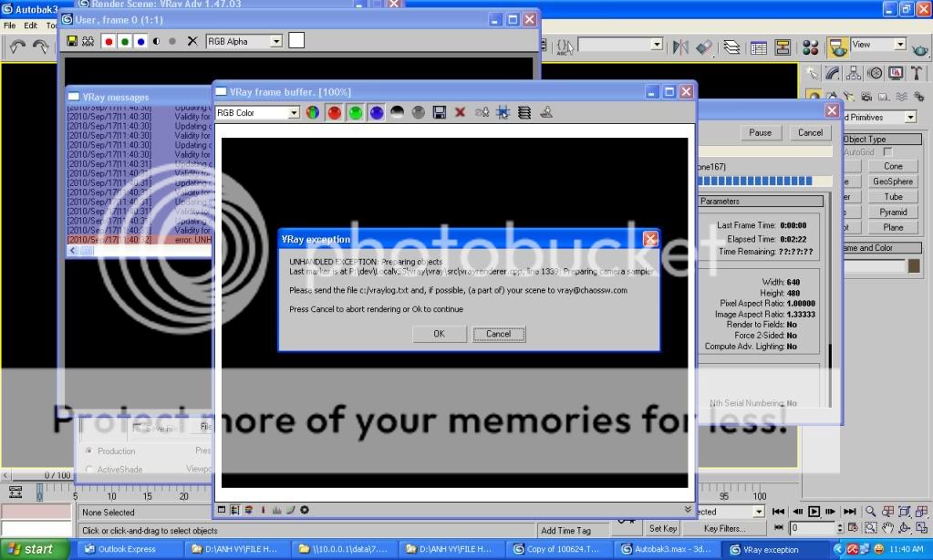Click the Undo arrow icon

coord(17,47)
